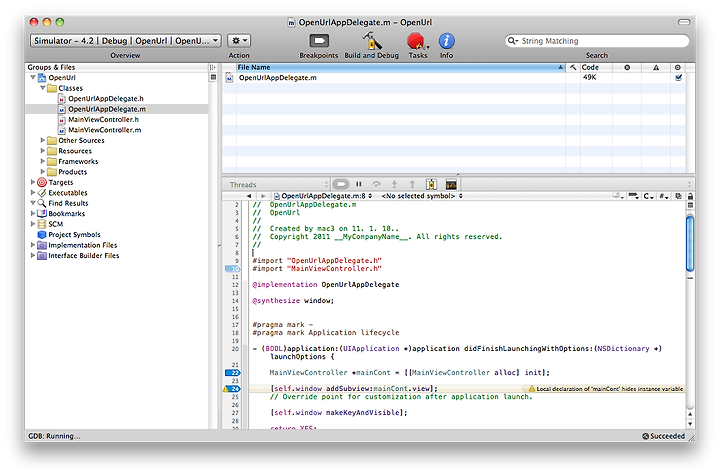Select Project Symbols item
The height and width of the screenshot is (476, 720).
[x=74, y=235]
